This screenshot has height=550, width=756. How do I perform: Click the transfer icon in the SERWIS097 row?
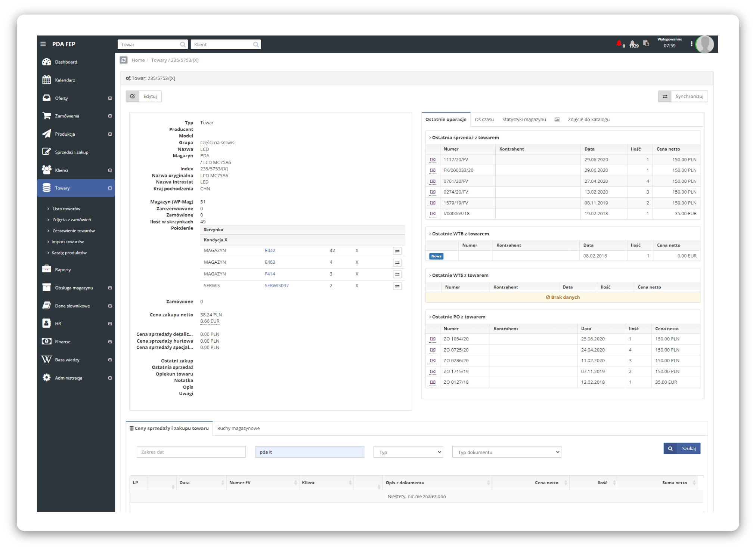coord(397,286)
